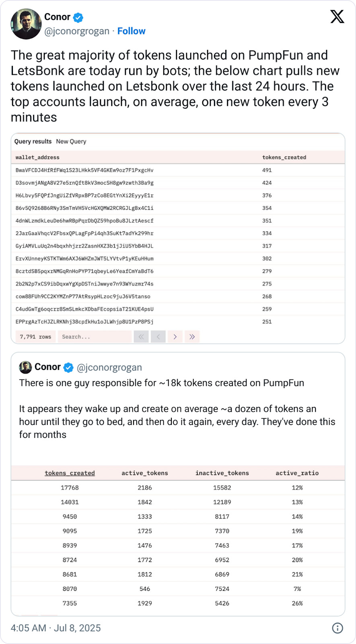Go to first page of query results
356x644 pixels.
[x=141, y=337]
